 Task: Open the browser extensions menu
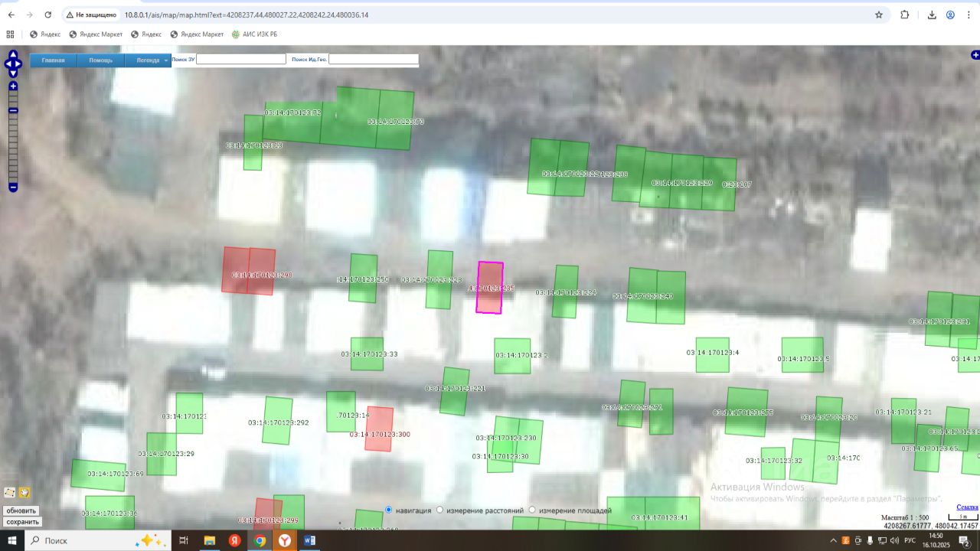pyautogui.click(x=905, y=15)
